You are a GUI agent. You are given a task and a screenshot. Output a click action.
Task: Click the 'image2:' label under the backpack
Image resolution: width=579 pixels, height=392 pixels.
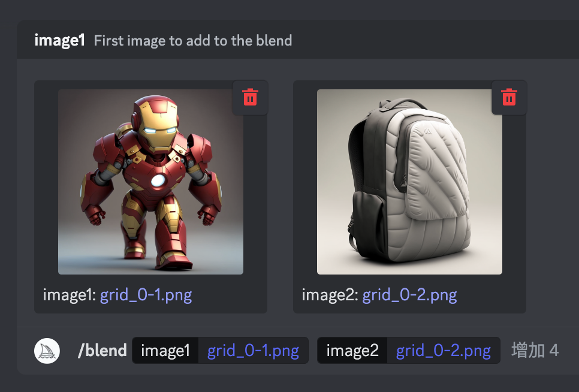coord(330,295)
